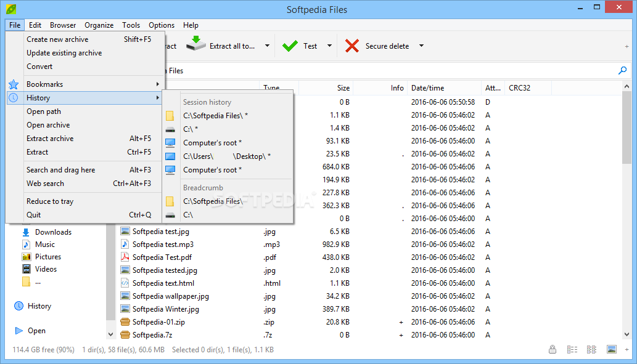The height and width of the screenshot is (364, 637).
Task: Click the file list scroll up arrow
Action: 627,86
